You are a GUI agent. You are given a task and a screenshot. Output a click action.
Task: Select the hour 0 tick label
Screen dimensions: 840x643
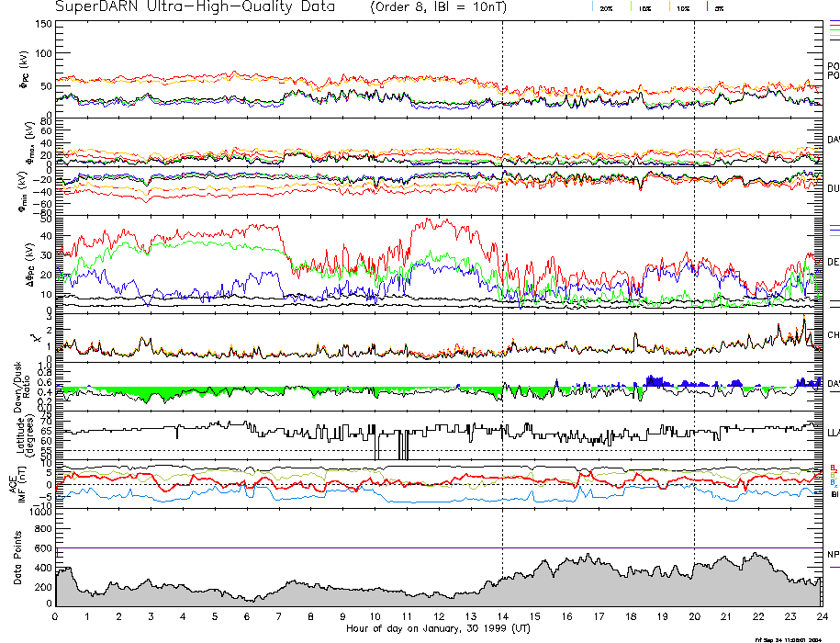pyautogui.click(x=56, y=617)
